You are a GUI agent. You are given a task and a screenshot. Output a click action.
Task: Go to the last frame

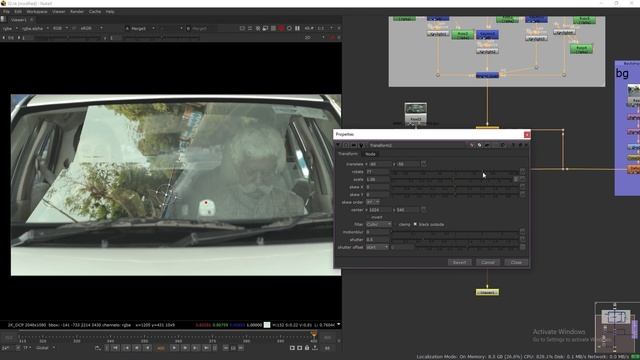pos(206,348)
